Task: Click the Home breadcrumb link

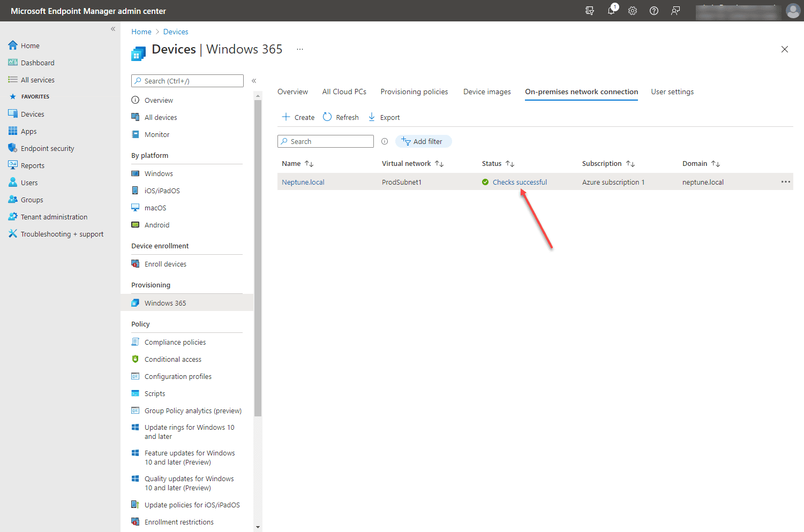Action: 141,32
